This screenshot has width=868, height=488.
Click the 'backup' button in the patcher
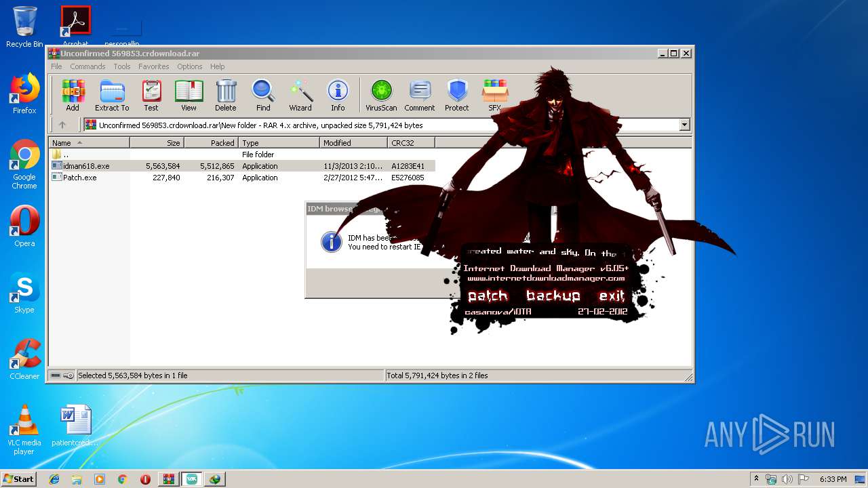coord(553,296)
